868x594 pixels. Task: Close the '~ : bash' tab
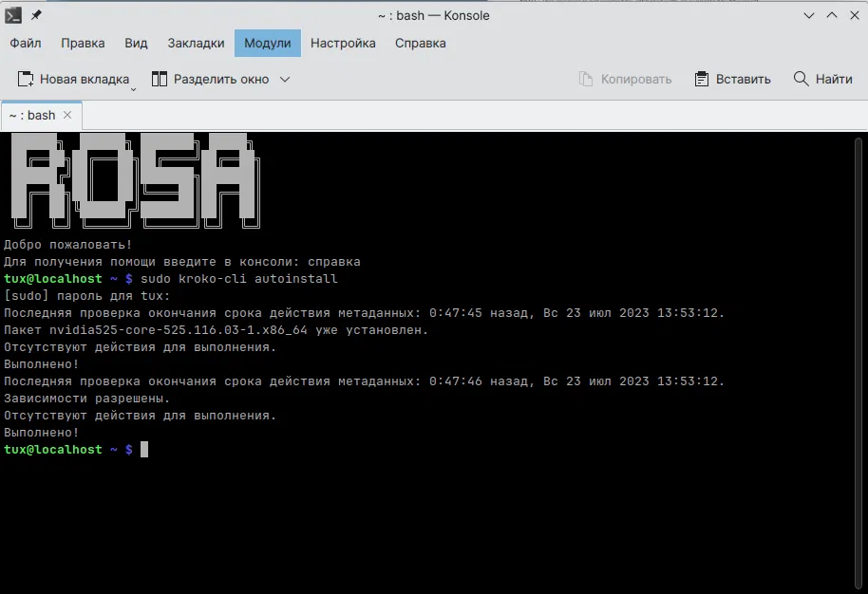click(x=67, y=115)
